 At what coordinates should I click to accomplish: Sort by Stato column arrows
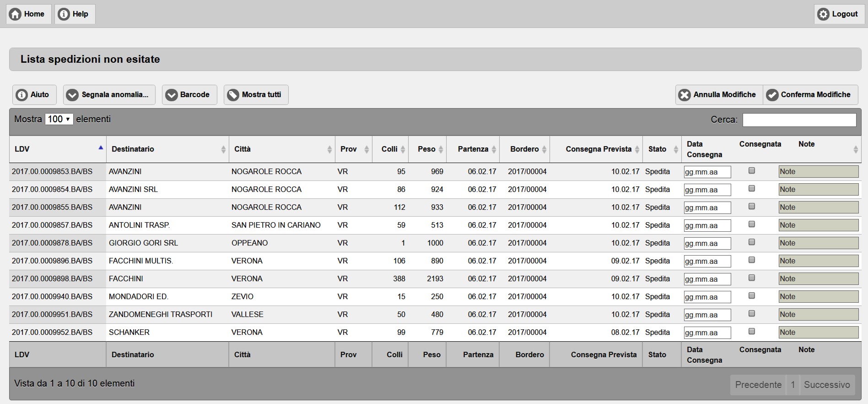[676, 149]
